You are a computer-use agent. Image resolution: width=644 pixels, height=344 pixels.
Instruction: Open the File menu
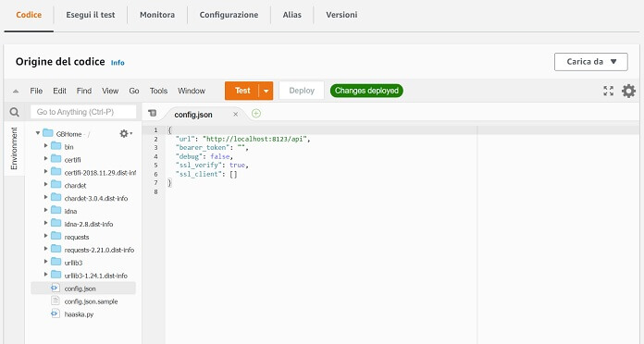[x=36, y=91]
